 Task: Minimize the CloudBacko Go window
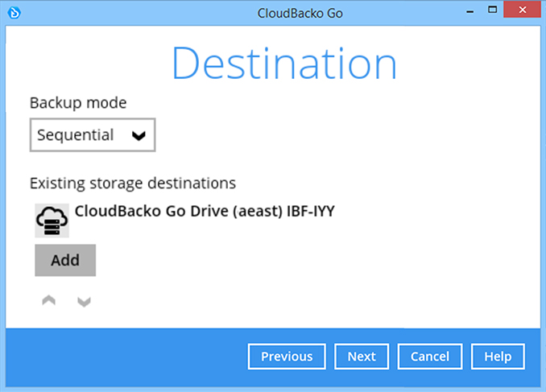(470, 10)
